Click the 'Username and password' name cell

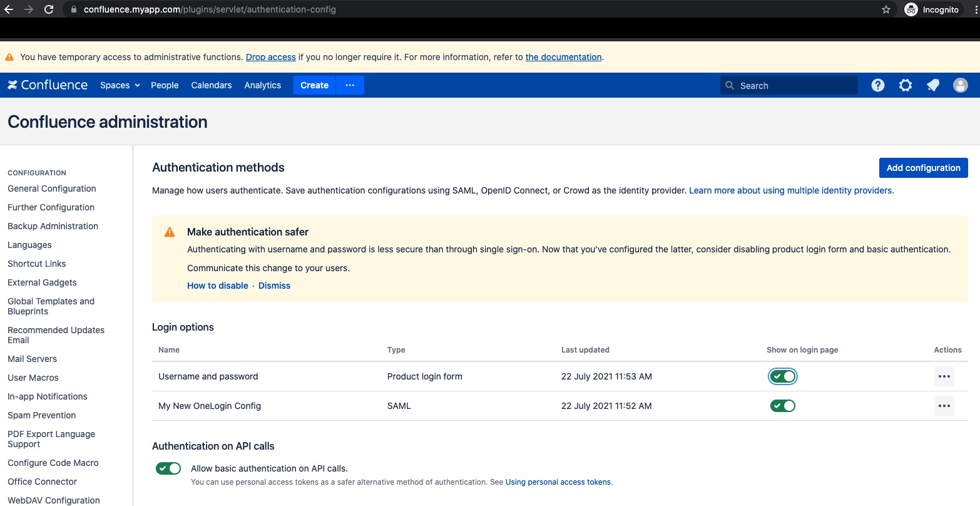pos(208,376)
